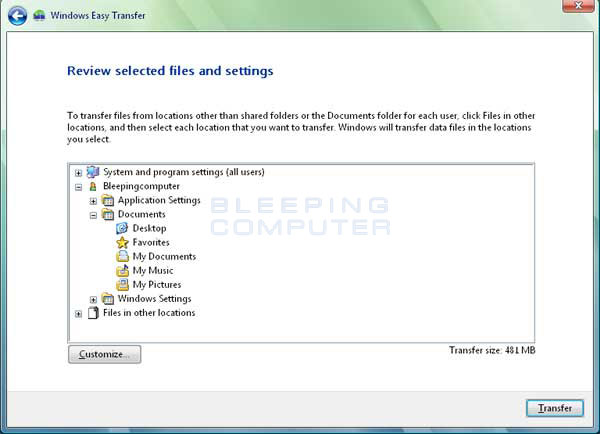Go back with the blue arrow button

point(17,16)
